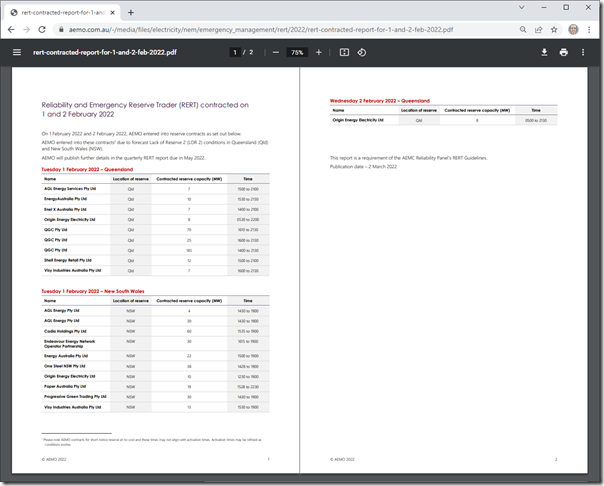Click Progressive Green Trading Pty Ltd name
604x486 pixels.
(75, 397)
